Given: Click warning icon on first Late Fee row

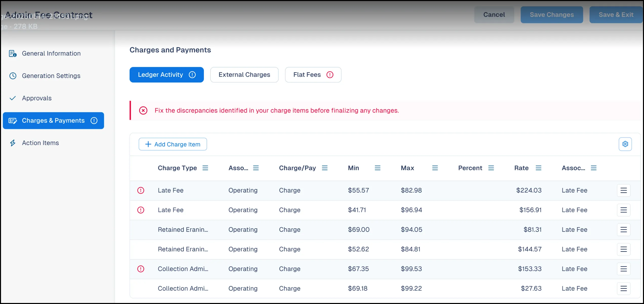Looking at the screenshot, I should pos(141,190).
